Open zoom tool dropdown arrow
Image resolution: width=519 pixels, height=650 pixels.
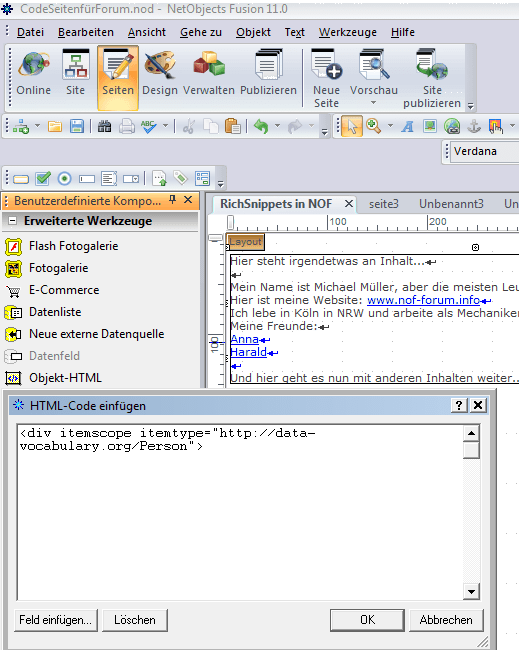(390, 126)
